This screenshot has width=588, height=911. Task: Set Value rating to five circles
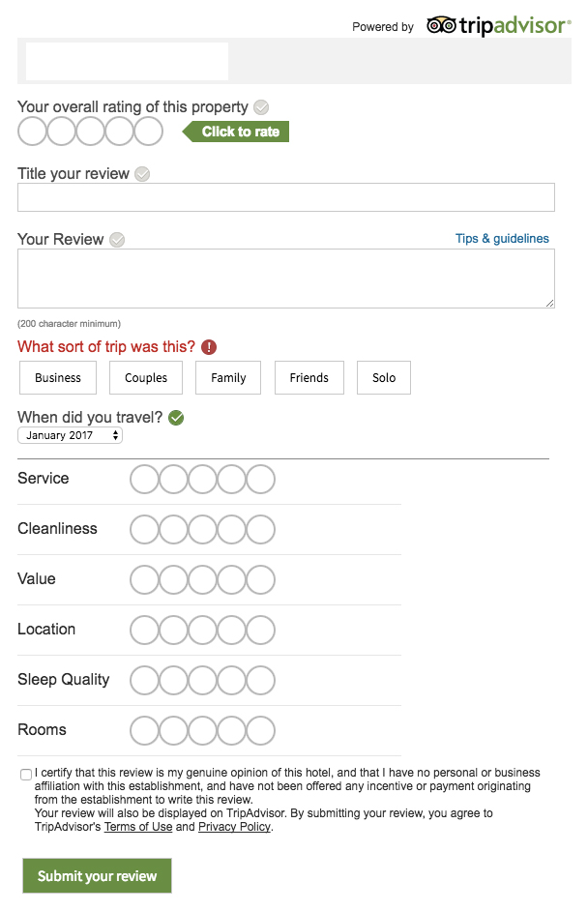[260, 580]
